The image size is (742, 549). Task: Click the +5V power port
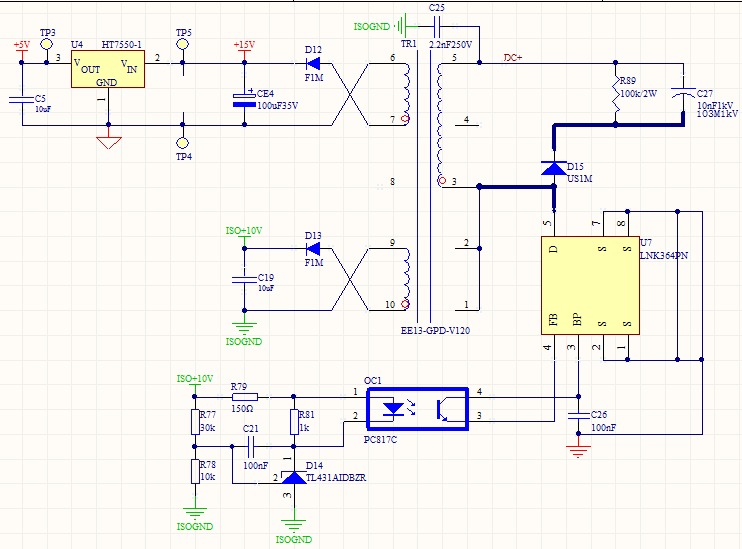point(21,45)
